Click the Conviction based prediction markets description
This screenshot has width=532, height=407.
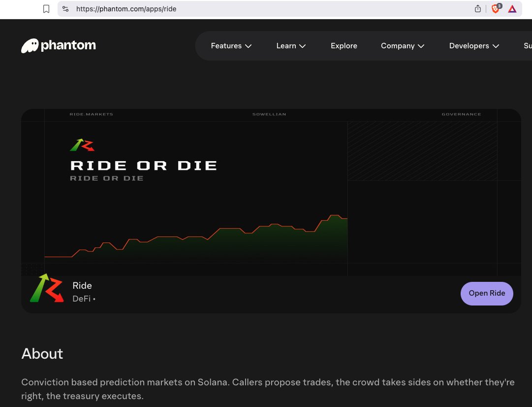point(268,389)
